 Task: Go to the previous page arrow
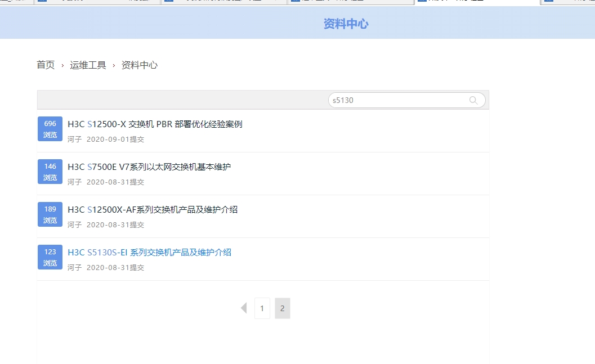click(244, 308)
